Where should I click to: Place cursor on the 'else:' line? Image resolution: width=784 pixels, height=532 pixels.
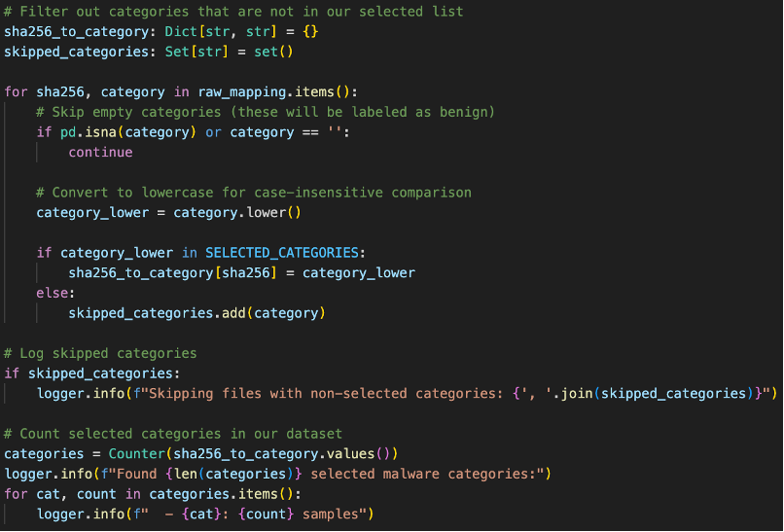click(x=55, y=293)
